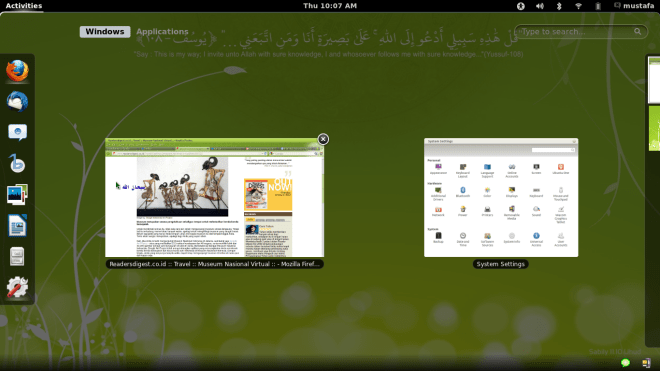Open the Thu 10:07 AM clock menu

(330, 6)
